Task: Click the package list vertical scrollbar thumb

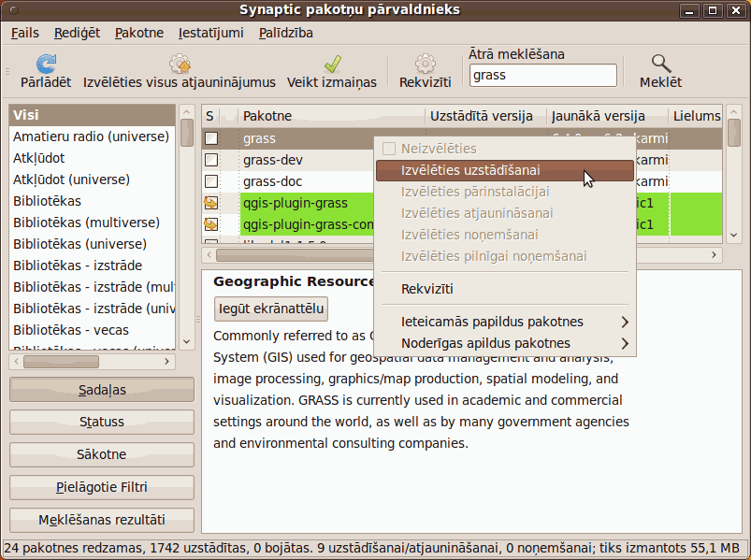Action: [x=734, y=133]
